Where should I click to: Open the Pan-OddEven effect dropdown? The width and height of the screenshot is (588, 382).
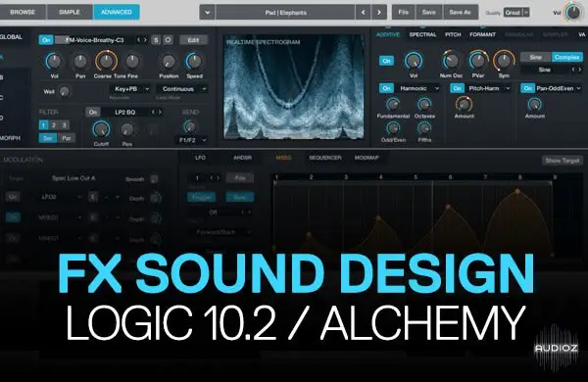[559, 88]
